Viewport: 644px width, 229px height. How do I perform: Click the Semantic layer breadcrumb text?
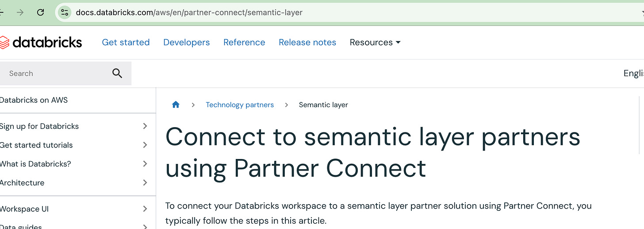[x=323, y=105]
